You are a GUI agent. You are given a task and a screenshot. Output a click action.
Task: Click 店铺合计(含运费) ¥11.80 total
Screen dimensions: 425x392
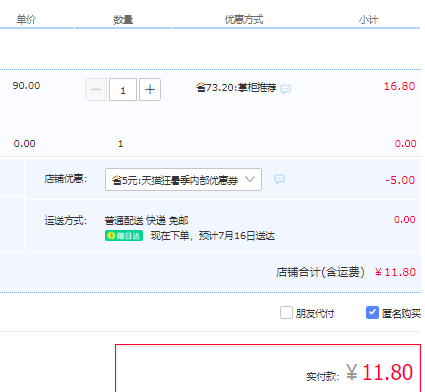point(346,272)
